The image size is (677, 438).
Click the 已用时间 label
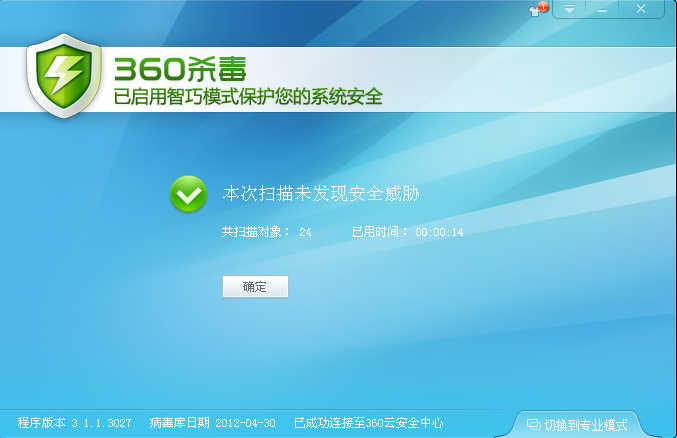pyautogui.click(x=380, y=232)
